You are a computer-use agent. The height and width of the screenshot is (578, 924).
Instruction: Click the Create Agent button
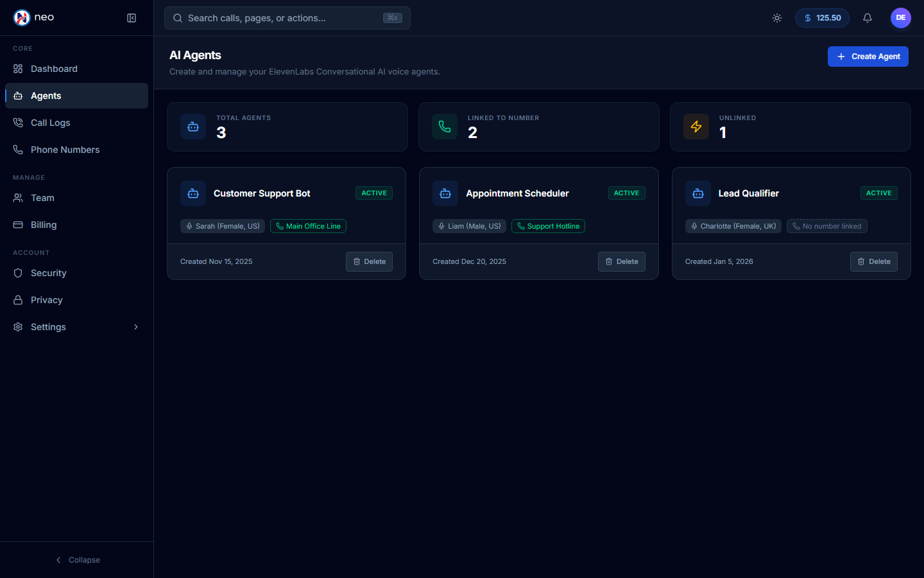[x=868, y=57]
